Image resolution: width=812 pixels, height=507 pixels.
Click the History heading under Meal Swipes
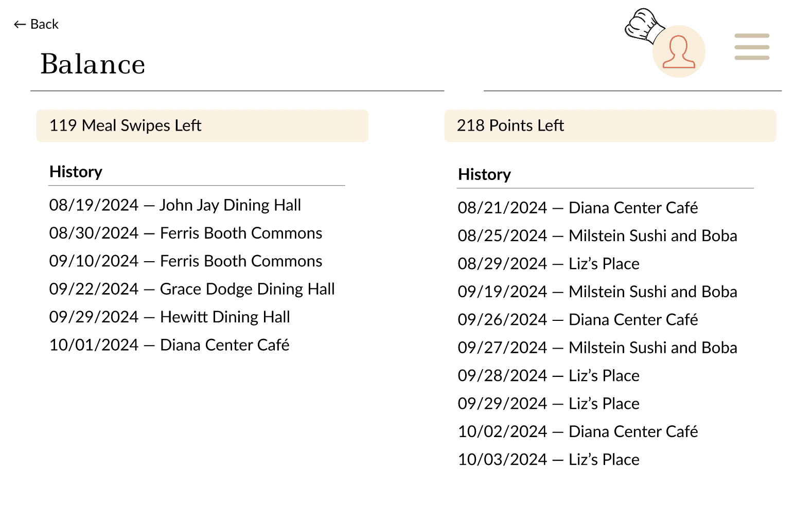(x=76, y=172)
